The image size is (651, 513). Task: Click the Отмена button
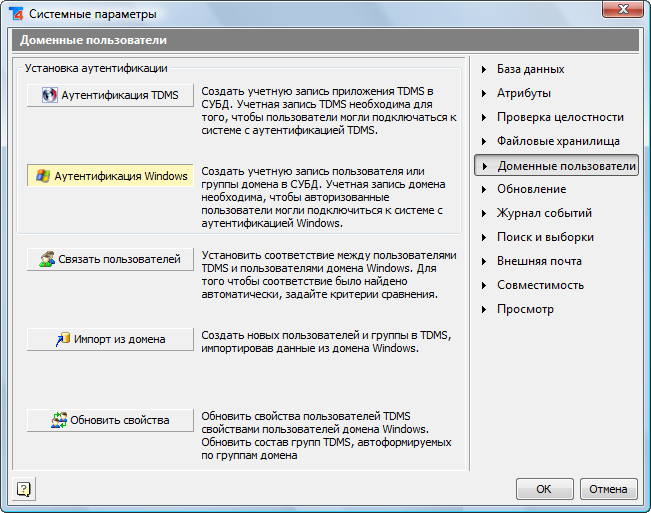click(608, 489)
